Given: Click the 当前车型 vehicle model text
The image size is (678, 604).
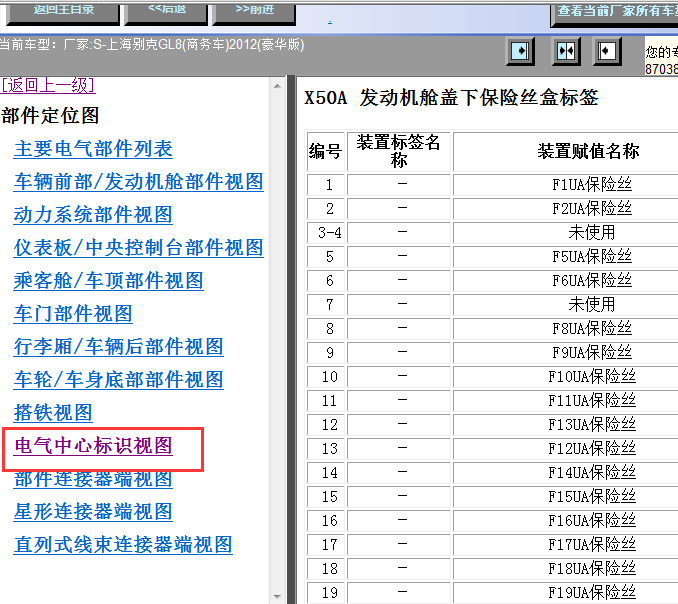Looking at the screenshot, I should 151,45.
